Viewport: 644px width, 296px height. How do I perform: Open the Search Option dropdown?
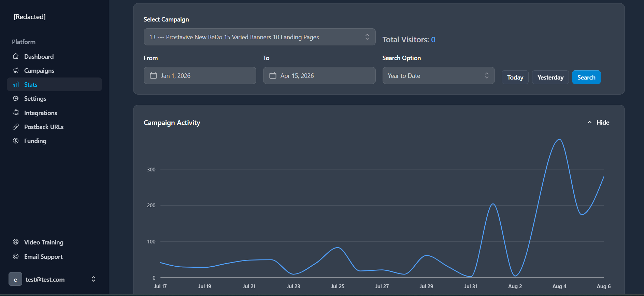tap(438, 75)
